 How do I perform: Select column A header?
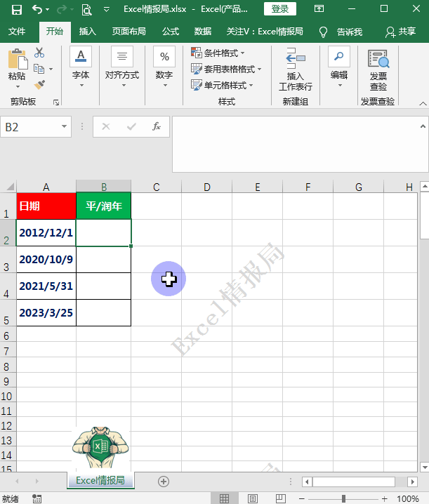pos(46,187)
